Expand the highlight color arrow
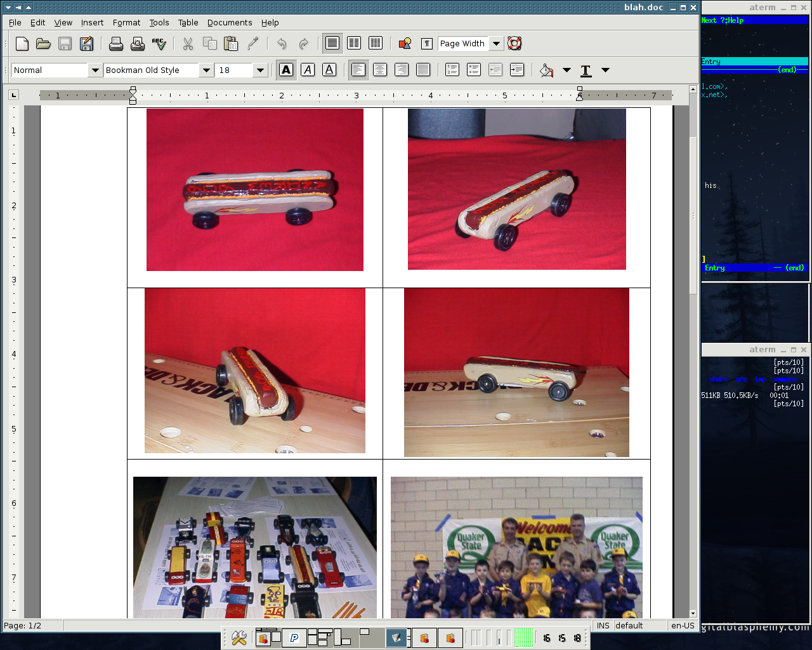 [x=566, y=70]
